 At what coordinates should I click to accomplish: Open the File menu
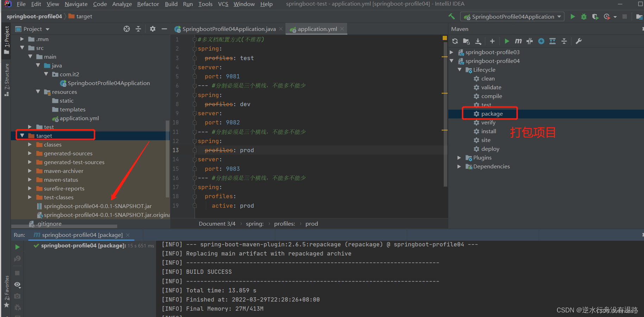[x=21, y=4]
